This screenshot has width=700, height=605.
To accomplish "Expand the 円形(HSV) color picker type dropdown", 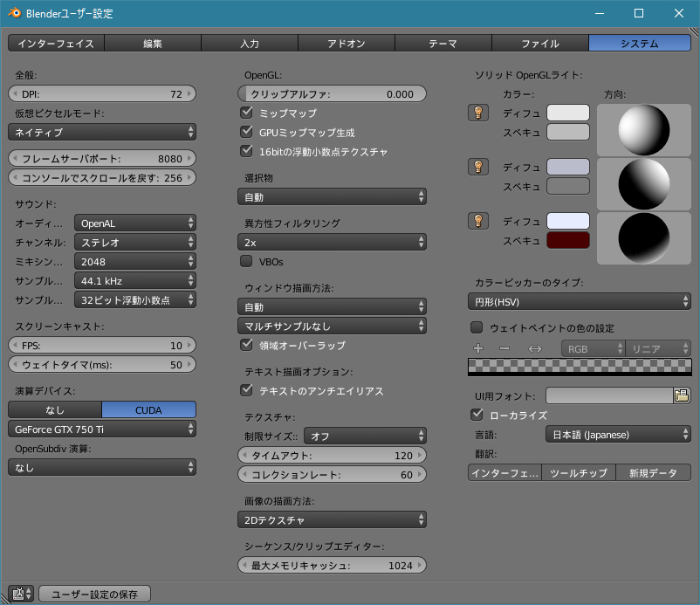I will click(579, 301).
